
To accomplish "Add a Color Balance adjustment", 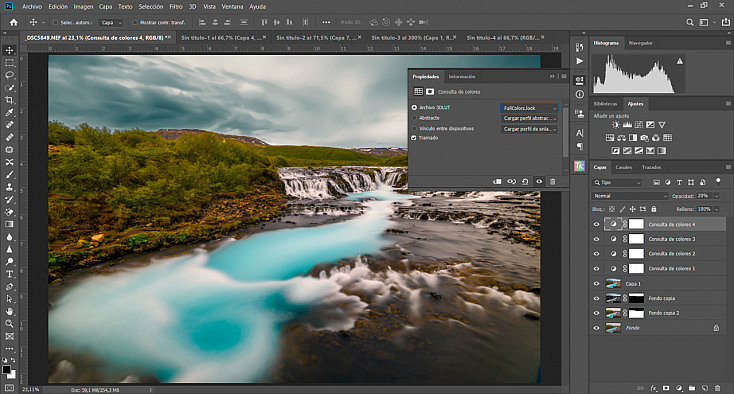I will pos(621,138).
